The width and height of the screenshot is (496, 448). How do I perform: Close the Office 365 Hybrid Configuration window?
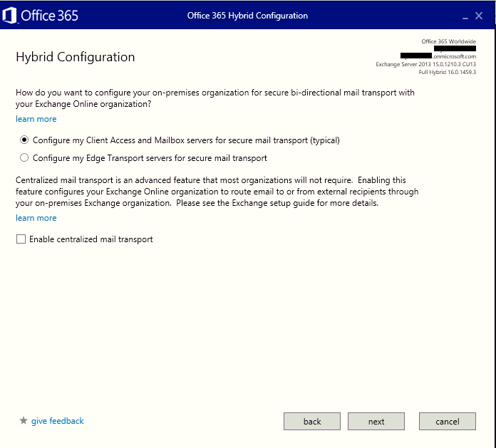479,16
